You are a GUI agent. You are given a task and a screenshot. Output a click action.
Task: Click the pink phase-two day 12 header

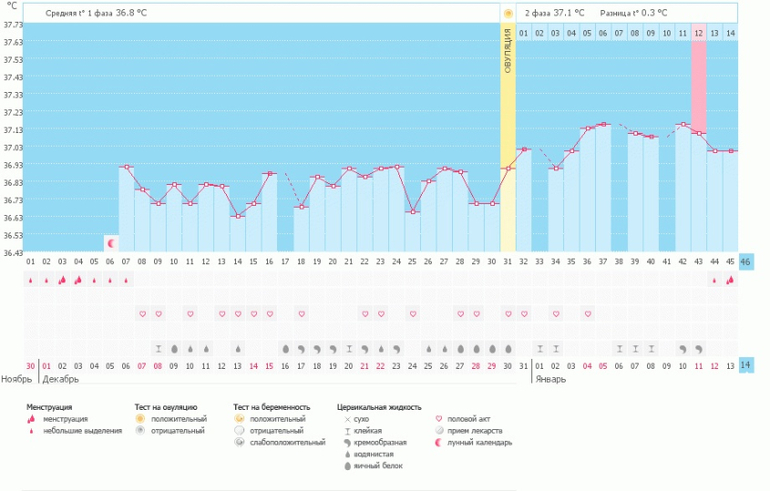coord(699,33)
